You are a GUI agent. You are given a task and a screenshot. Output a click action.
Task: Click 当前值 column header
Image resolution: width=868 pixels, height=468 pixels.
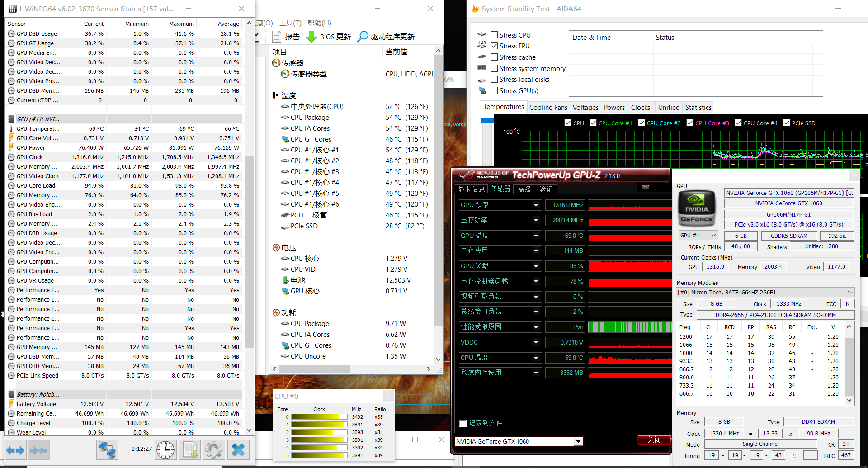point(396,52)
